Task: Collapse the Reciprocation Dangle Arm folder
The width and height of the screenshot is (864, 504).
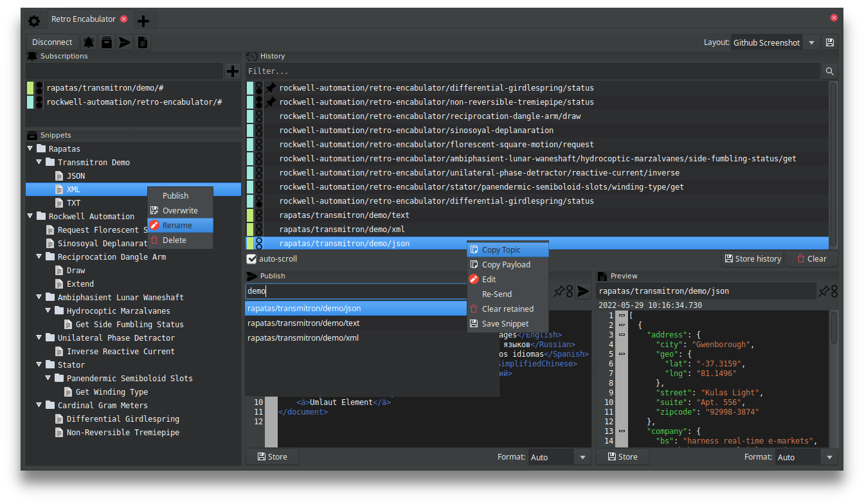Action: tap(39, 256)
